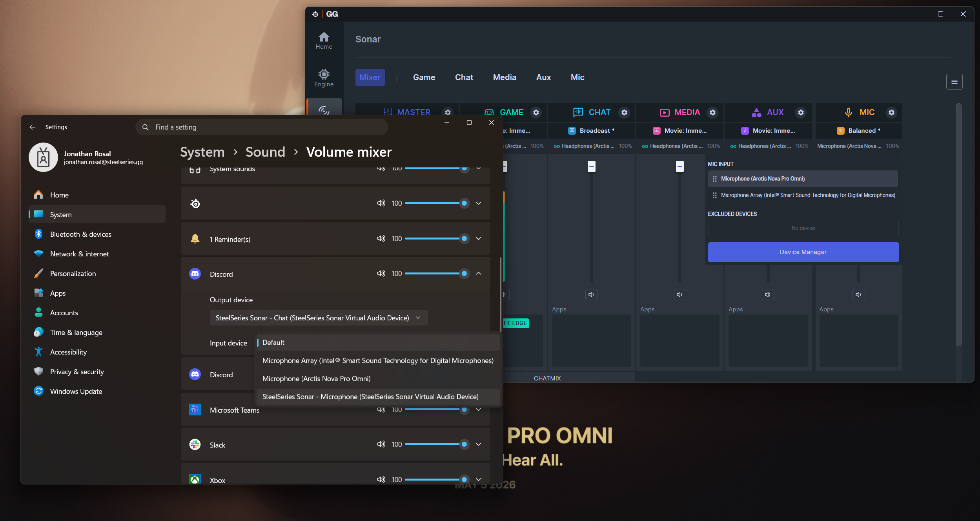Adjust the Slack volume slider
This screenshot has width=980, height=521.
436,444
